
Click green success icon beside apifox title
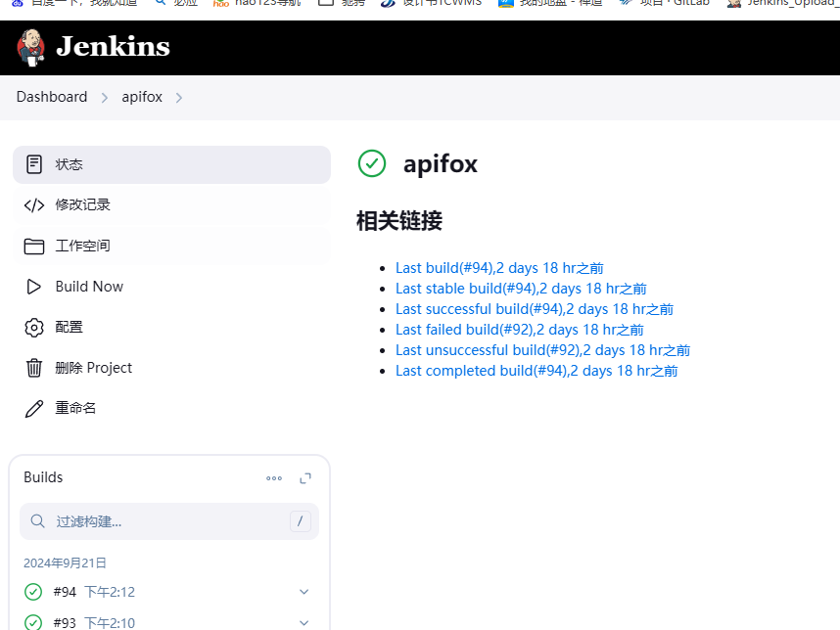point(372,163)
